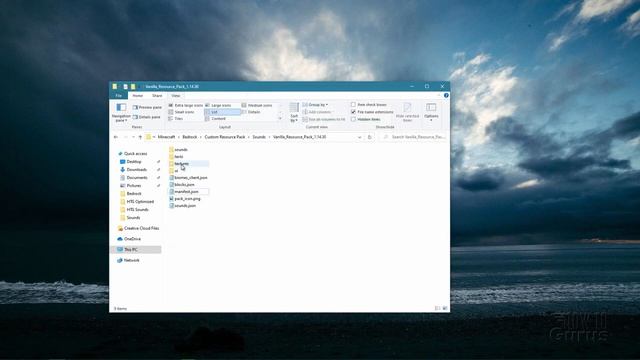The height and width of the screenshot is (360, 640).
Task: Open recent locations dropdown arrow
Action: click(133, 137)
